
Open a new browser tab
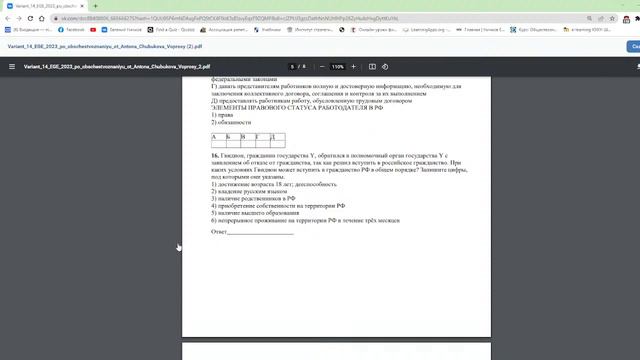click(x=96, y=6)
